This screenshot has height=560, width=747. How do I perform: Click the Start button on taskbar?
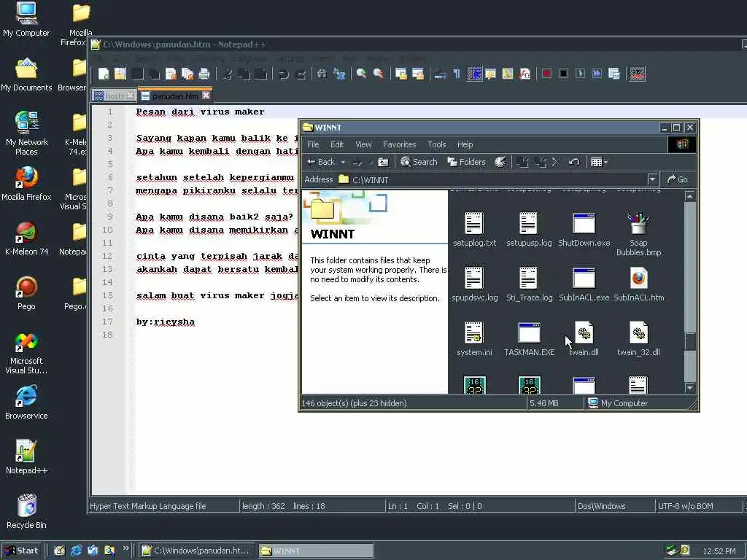[21, 551]
